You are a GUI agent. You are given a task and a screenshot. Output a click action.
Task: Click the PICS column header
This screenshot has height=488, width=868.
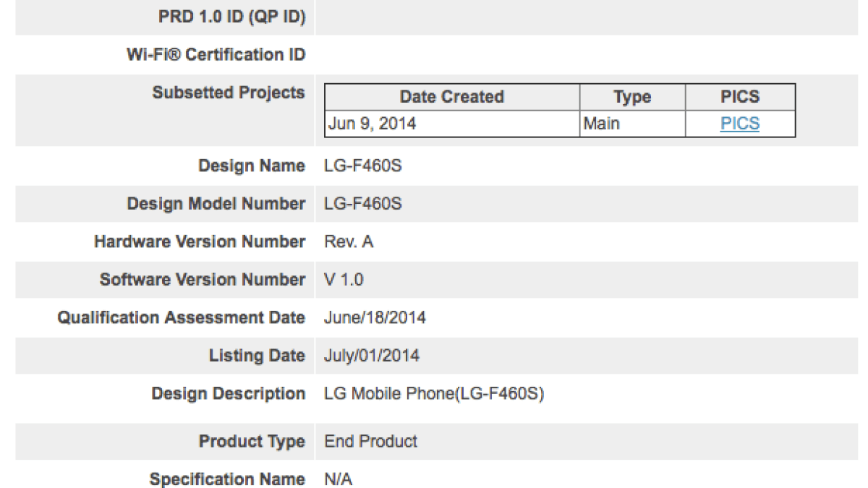pos(740,97)
